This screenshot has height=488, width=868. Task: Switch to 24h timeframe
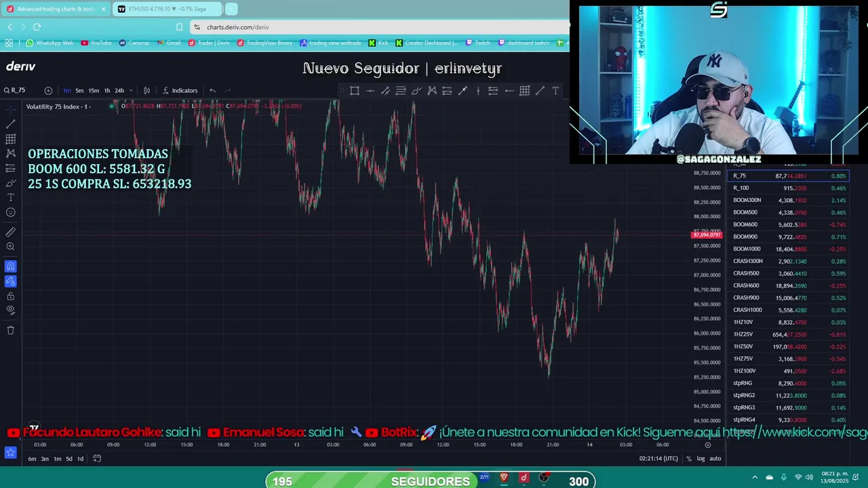point(119,90)
